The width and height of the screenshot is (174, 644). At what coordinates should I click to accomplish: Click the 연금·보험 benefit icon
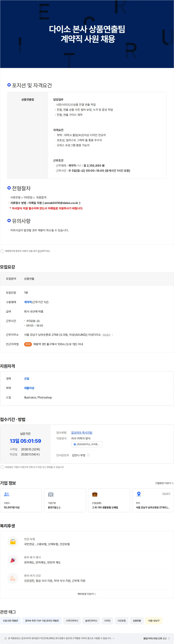coord(13,542)
